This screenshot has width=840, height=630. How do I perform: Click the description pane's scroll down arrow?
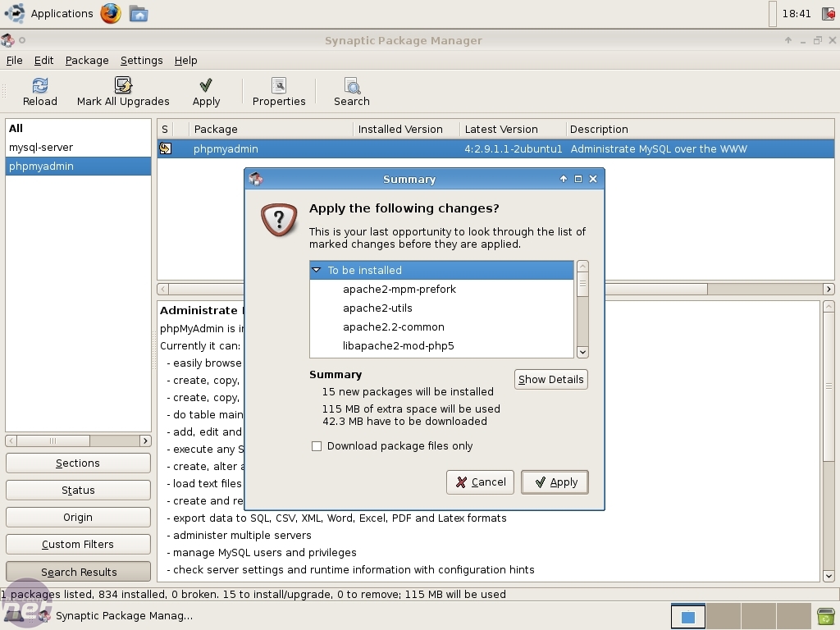point(829,577)
